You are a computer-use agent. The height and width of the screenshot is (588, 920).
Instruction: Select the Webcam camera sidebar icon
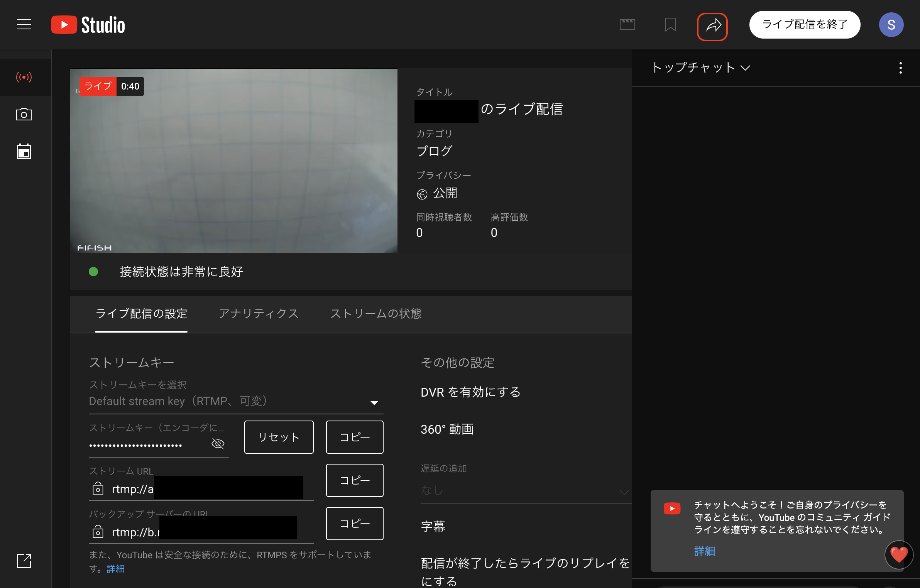[24, 115]
